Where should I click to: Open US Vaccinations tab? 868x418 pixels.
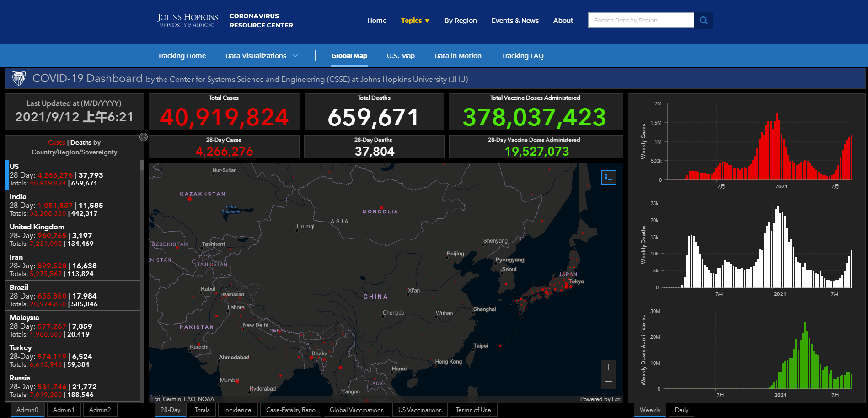[x=420, y=410]
